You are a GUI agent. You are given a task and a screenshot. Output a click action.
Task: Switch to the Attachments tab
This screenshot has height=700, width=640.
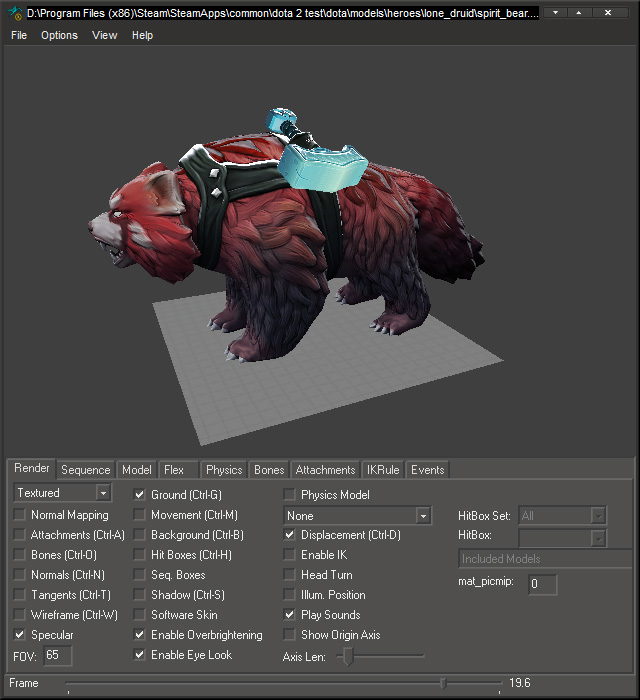tap(325, 470)
